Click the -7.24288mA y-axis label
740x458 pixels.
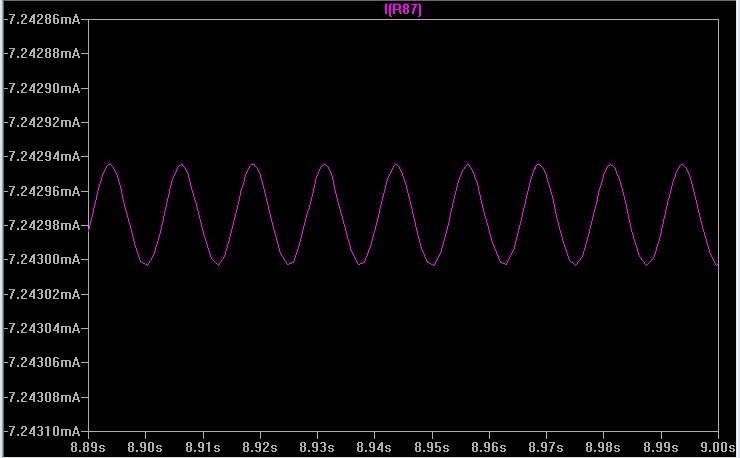(x=42, y=53)
